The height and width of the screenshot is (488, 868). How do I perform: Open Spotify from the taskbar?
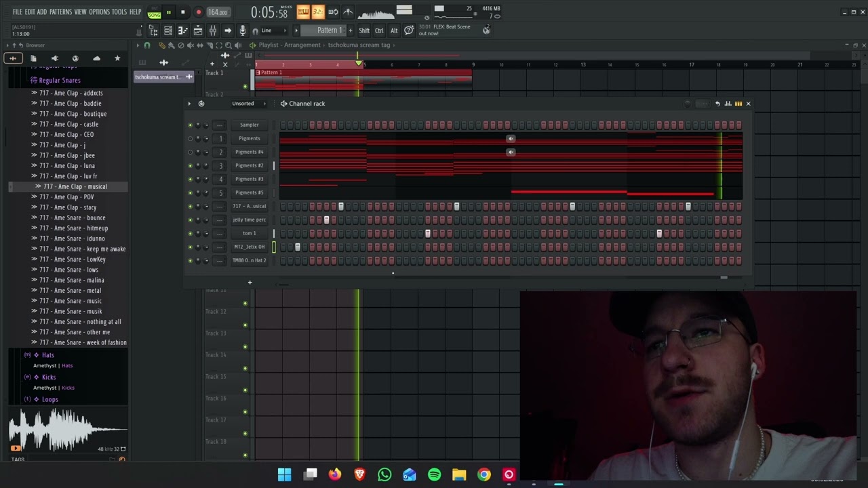click(x=435, y=474)
